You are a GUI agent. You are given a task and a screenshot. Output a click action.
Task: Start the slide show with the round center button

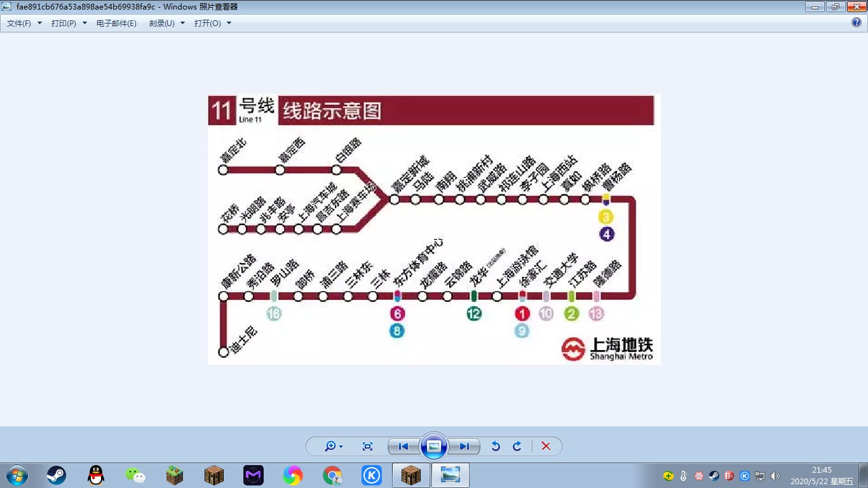tap(434, 446)
